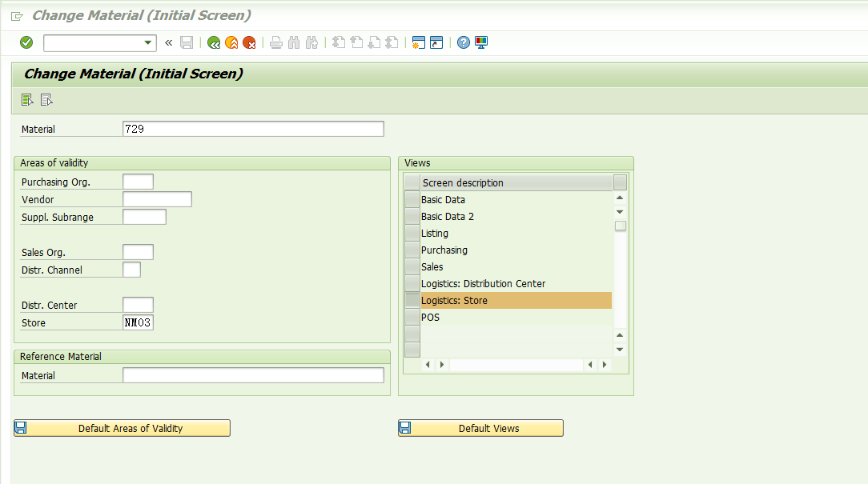The width and height of the screenshot is (868, 484).
Task: Select the Purchasing view text
Action: point(444,250)
